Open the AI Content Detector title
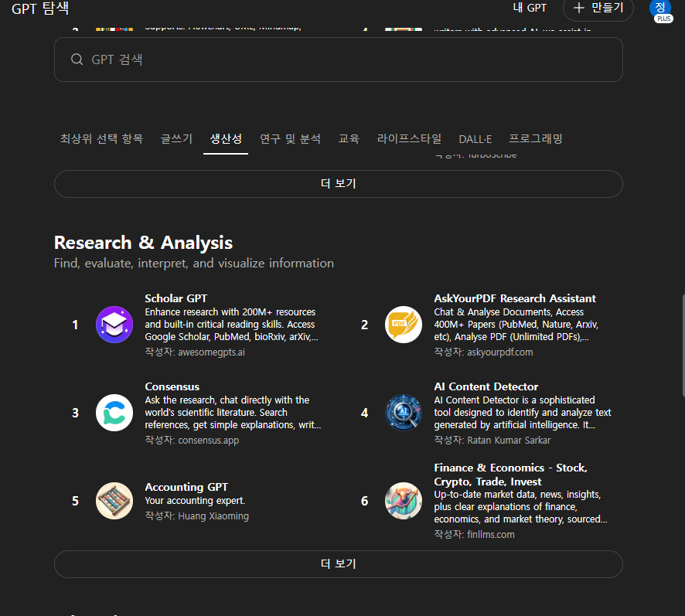685x616 pixels. (486, 386)
